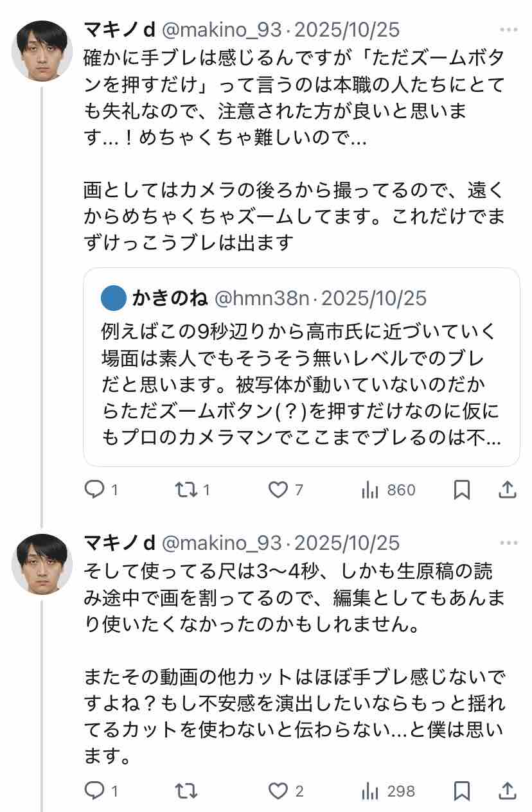The image size is (532, 812).
Task: Open the quoted tweet by かきのね
Action: coord(301,385)
